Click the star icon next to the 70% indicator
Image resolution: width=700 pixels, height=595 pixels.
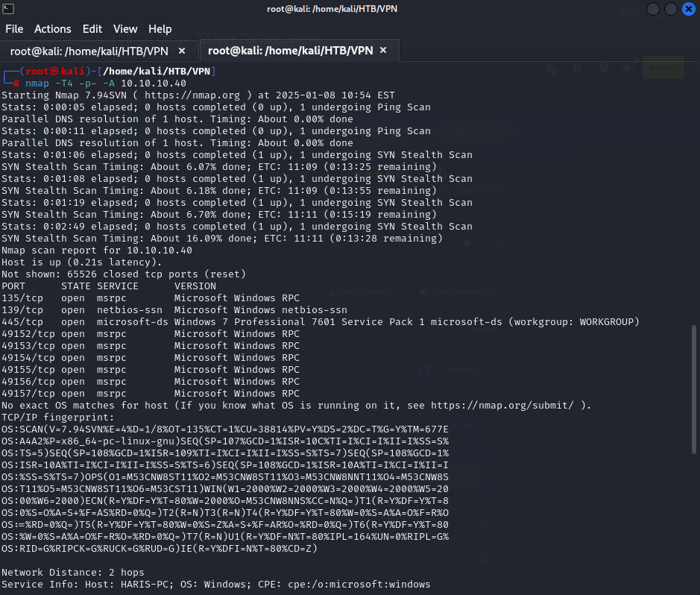coord(660,12)
